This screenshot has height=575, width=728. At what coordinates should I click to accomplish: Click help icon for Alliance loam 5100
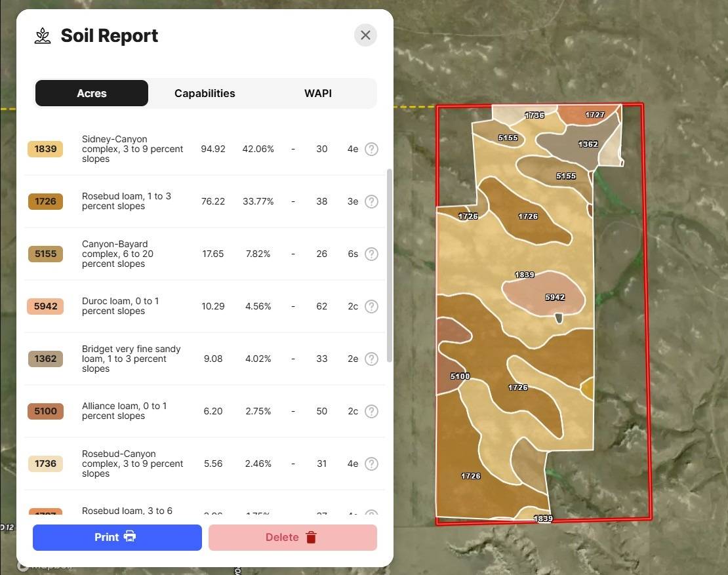coord(371,411)
